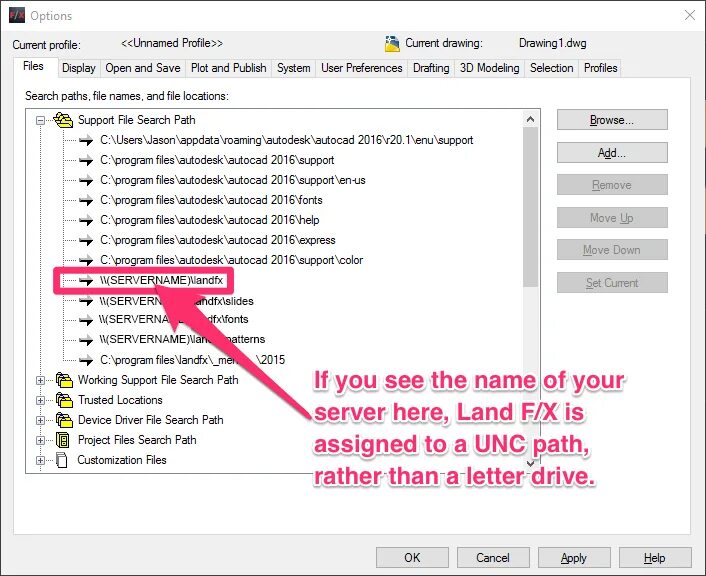Click the Project Files Search Path icon
Viewport: 706px width, 576px height.
tap(63, 440)
